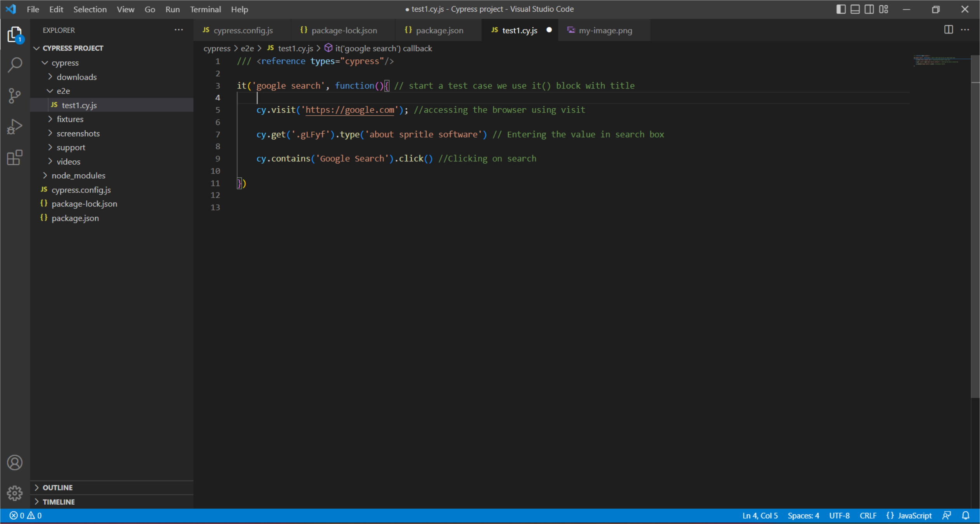Collapse the CYPRESS PROJECT root section

point(37,48)
